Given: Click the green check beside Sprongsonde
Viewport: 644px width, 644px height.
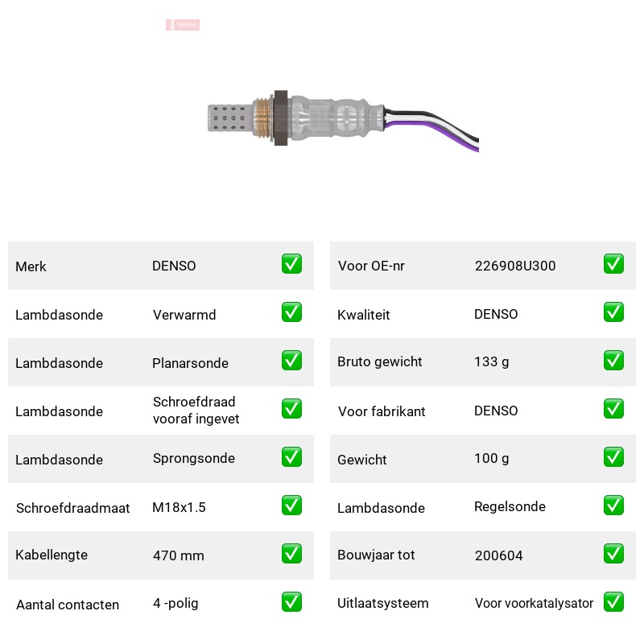Looking at the screenshot, I should tap(291, 457).
